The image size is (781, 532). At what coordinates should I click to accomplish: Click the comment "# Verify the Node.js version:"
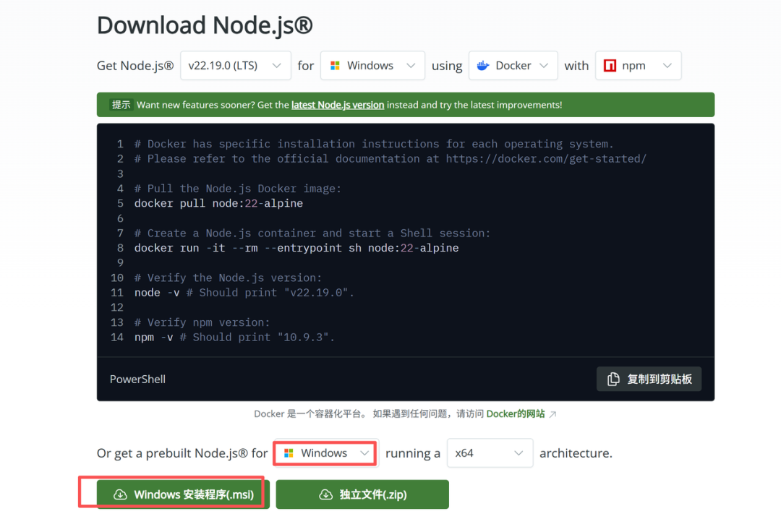tap(228, 278)
